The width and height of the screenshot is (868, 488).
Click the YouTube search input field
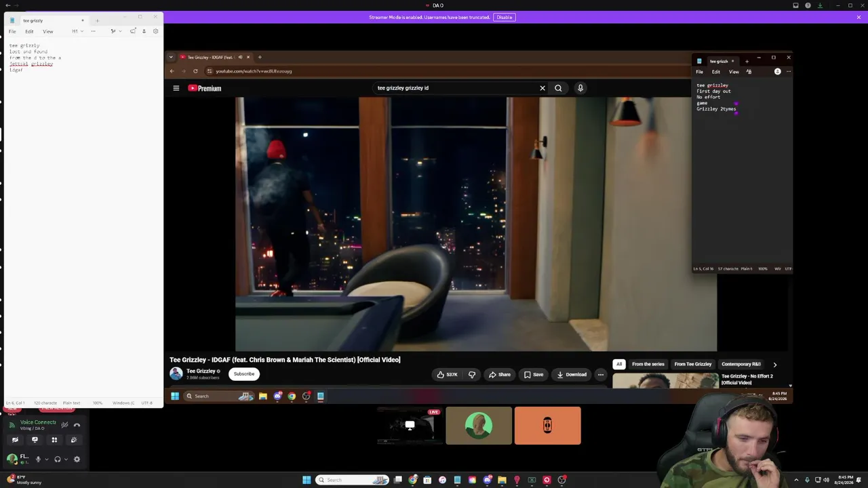456,88
